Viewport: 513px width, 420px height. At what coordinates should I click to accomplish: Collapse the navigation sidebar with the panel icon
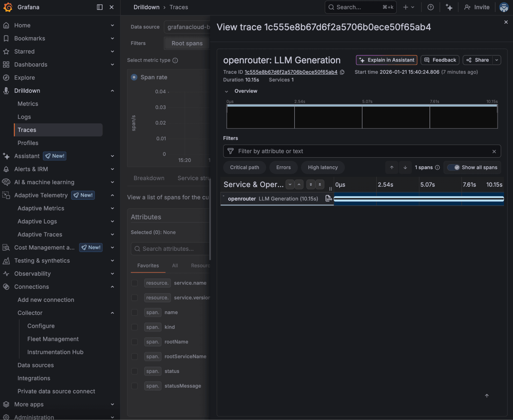[99, 7]
